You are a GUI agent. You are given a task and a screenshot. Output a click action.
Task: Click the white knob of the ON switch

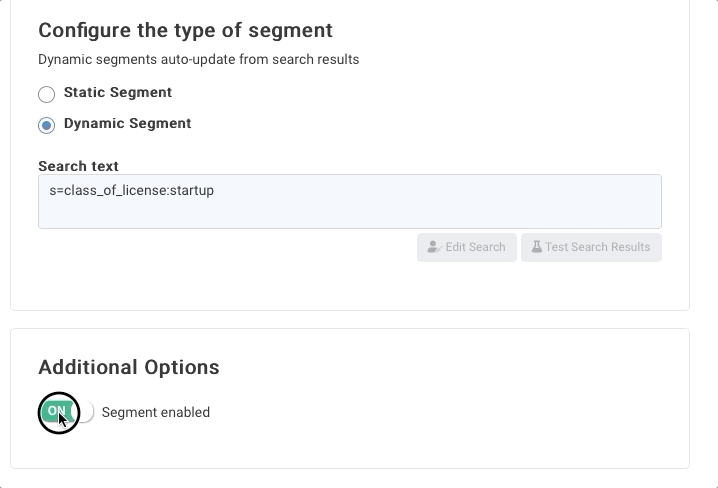pos(84,412)
